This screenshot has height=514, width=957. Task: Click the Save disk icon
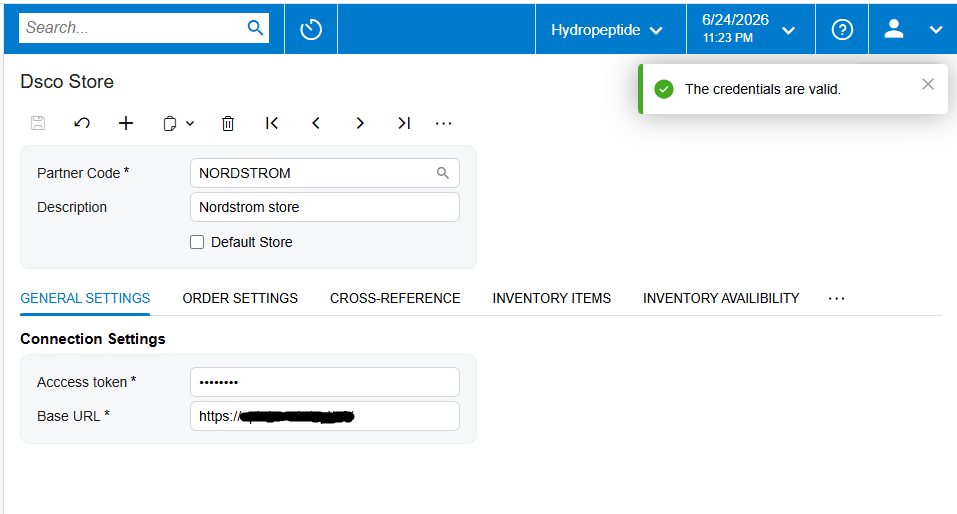(x=38, y=123)
